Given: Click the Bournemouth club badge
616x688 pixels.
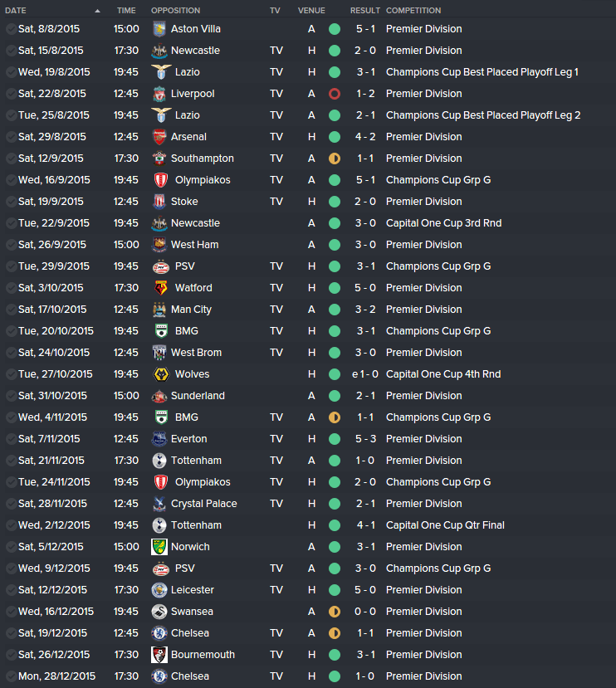Looking at the screenshot, I should 159,655.
